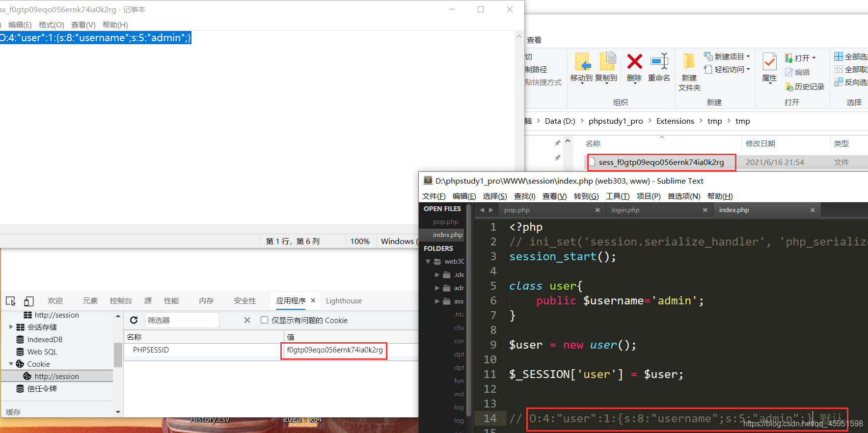Click line 6 username declaration in Sublime
Screen dimensions: 868x433
[620, 301]
